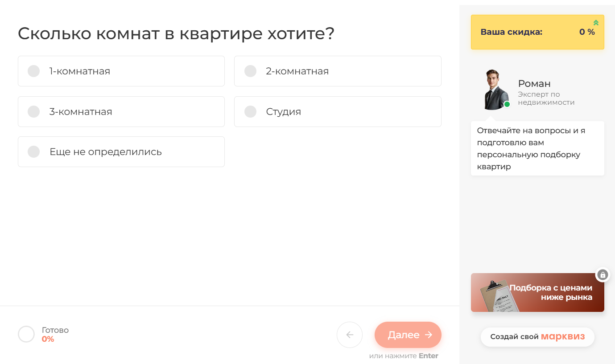Expand the Ваша скидка yellow panel

537,32
